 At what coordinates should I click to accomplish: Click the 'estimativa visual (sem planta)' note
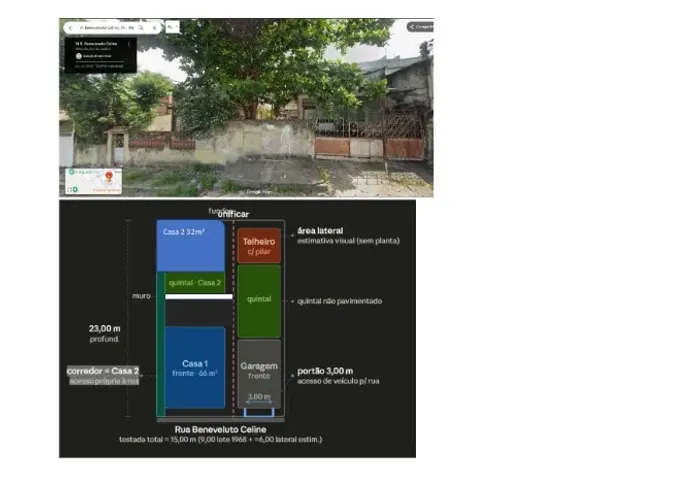[348, 241]
